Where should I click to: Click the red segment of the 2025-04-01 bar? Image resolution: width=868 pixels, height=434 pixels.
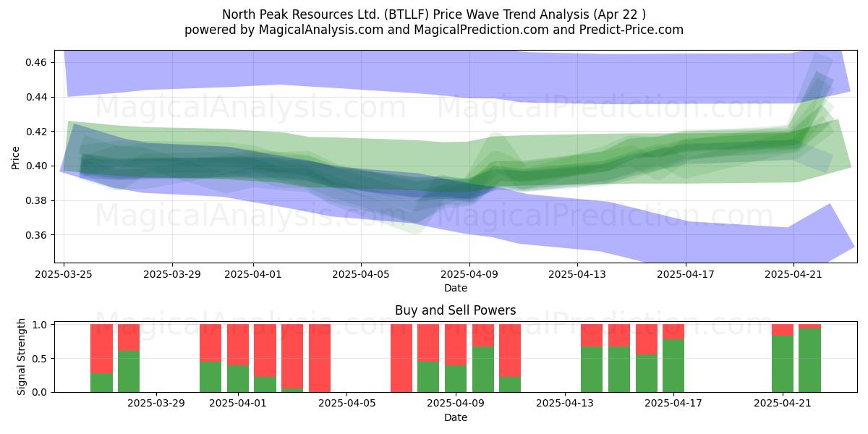pyautogui.click(x=237, y=344)
